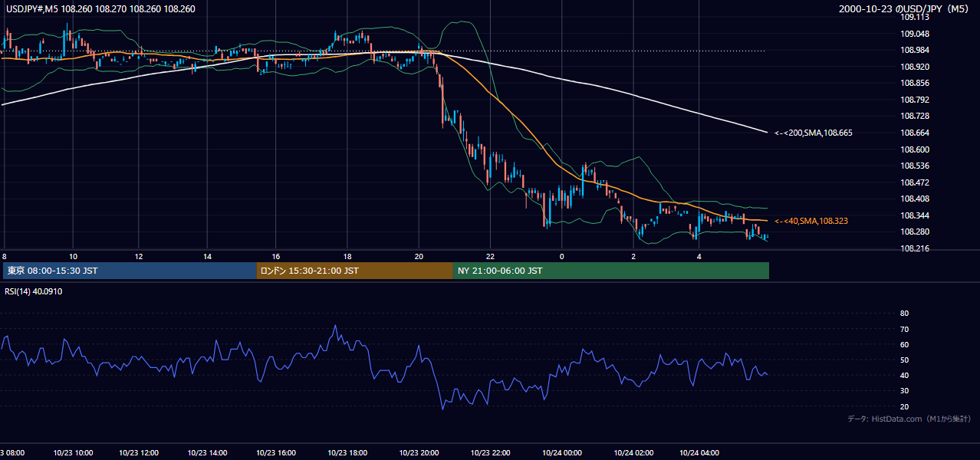Select the NY 21:00-06:00 JST session bar

611,271
